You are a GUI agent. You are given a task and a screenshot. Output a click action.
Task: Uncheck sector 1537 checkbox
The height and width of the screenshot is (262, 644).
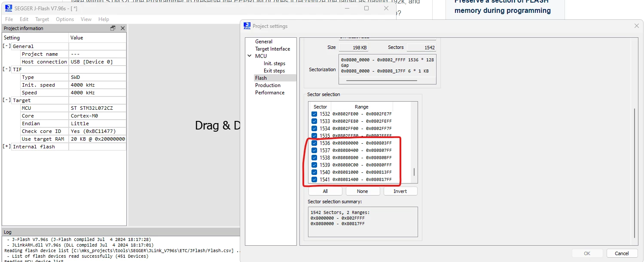pyautogui.click(x=314, y=151)
